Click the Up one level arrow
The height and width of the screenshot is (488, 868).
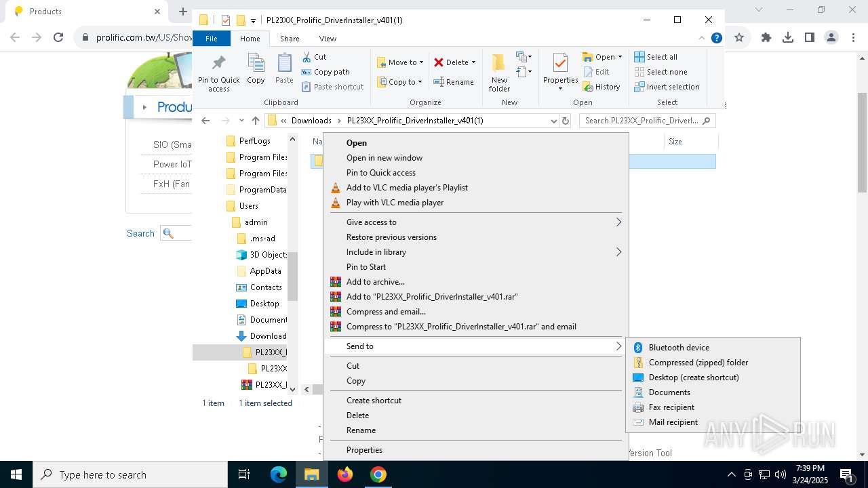click(255, 121)
